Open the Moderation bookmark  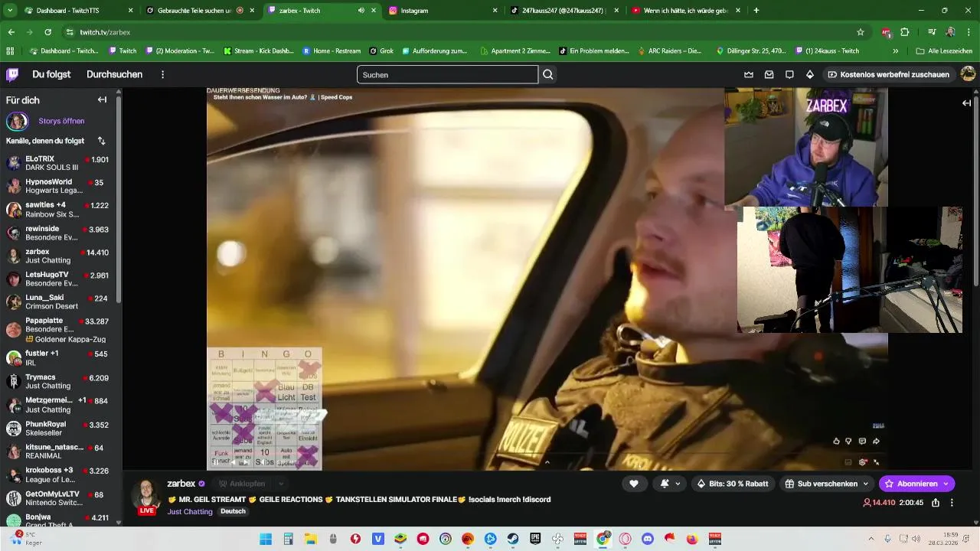coord(181,51)
